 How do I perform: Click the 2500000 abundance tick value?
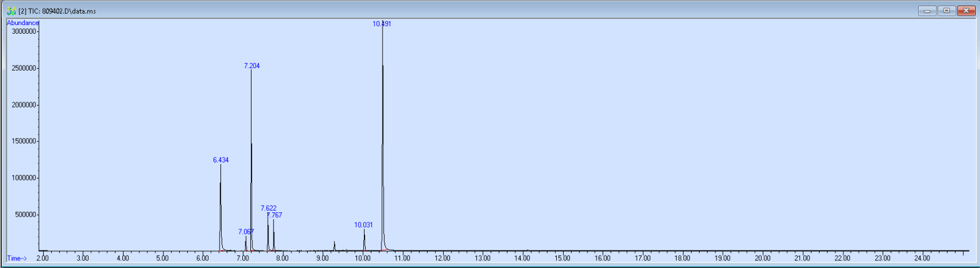[24, 68]
